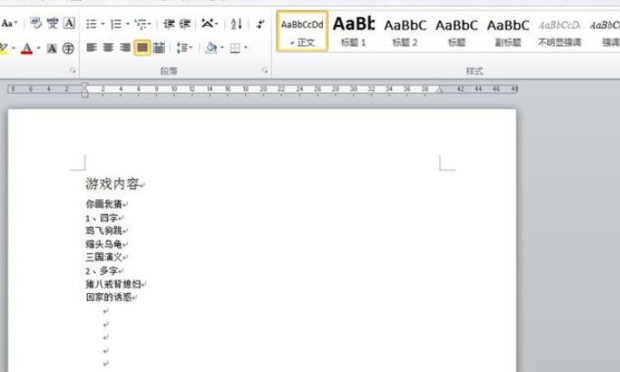Click the line 鸡飞狗跳

104,230
